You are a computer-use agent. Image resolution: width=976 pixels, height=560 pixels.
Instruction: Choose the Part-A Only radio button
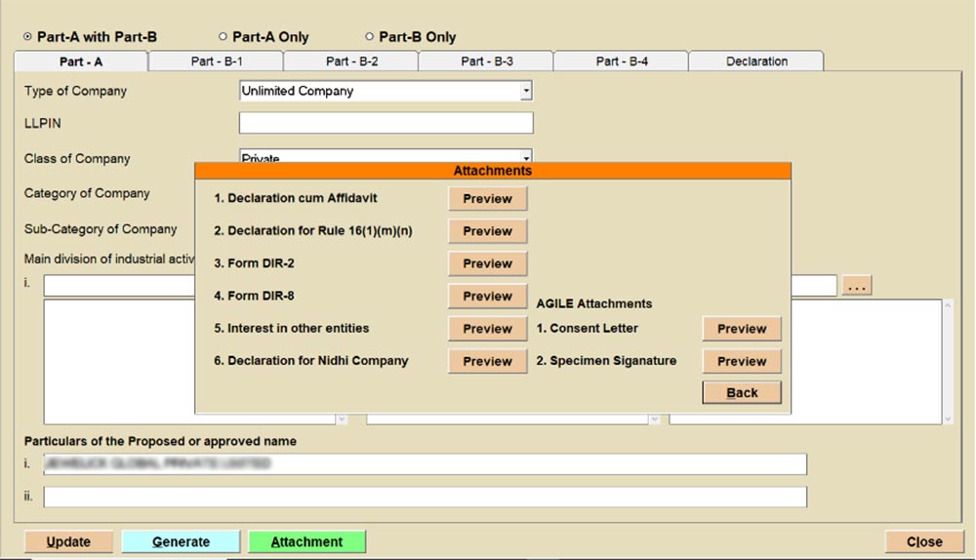tap(223, 37)
